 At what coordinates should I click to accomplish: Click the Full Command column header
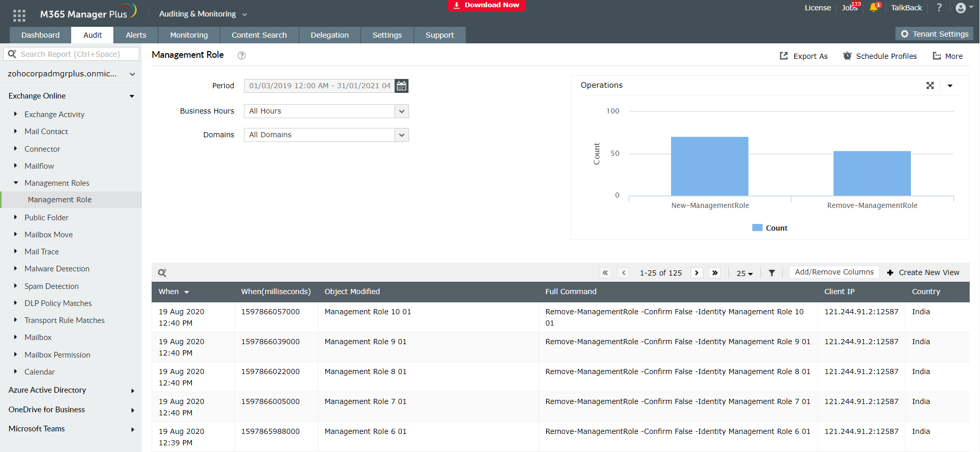[x=571, y=292]
